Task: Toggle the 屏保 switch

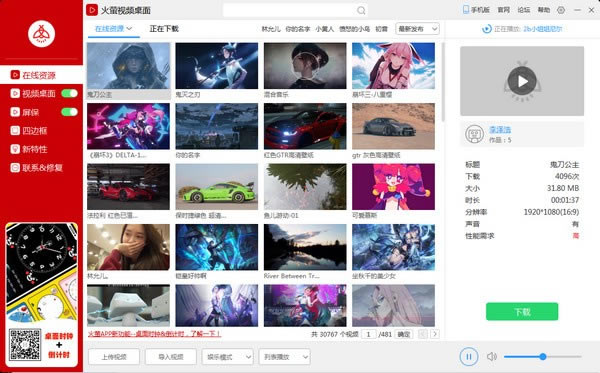Action: (x=69, y=112)
